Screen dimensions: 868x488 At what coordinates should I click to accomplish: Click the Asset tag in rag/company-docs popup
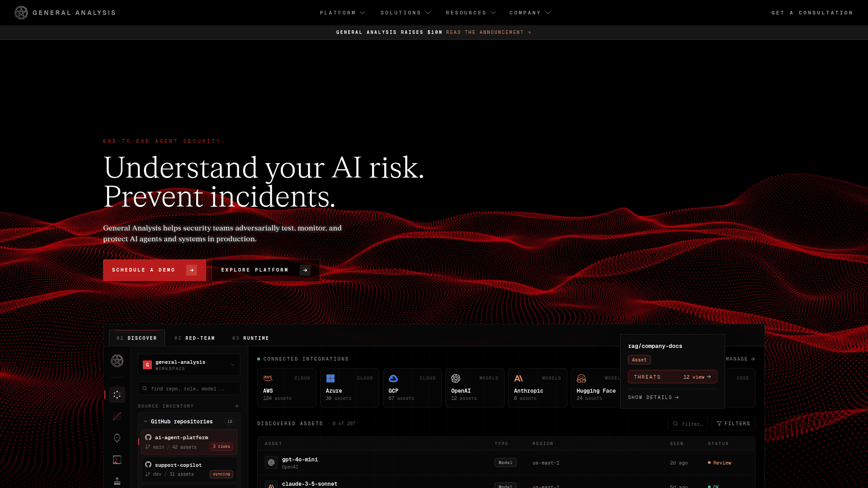pos(639,360)
